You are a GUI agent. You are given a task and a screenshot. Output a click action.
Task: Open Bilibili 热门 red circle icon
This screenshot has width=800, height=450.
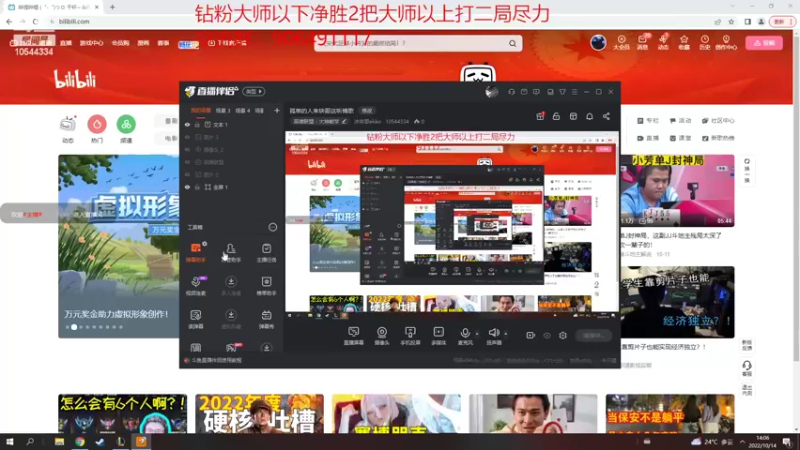tap(97, 124)
